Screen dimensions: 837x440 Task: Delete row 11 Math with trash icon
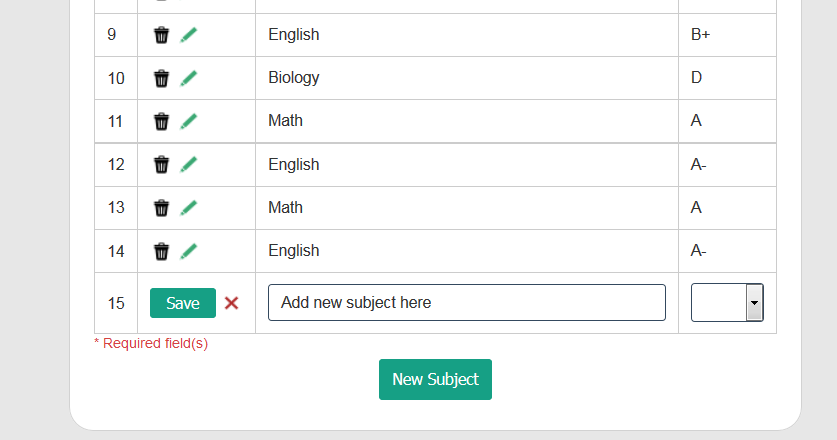161,121
